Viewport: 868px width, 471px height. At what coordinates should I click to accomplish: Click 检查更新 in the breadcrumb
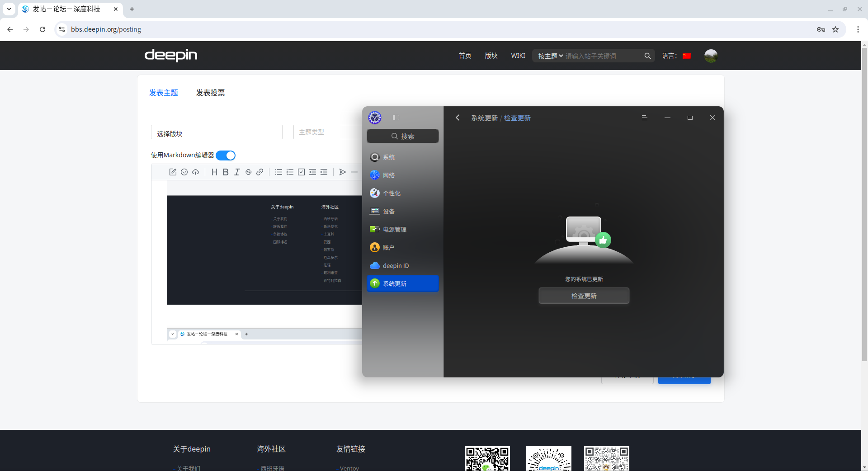517,118
